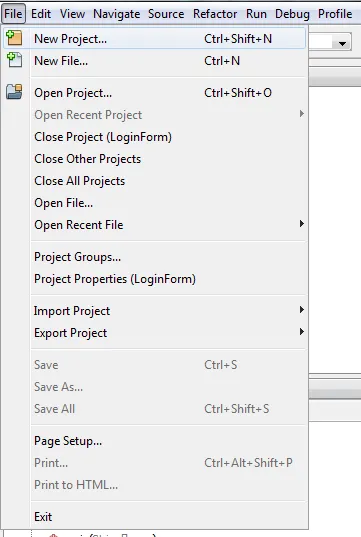Click the New File icon

[x=14, y=60]
